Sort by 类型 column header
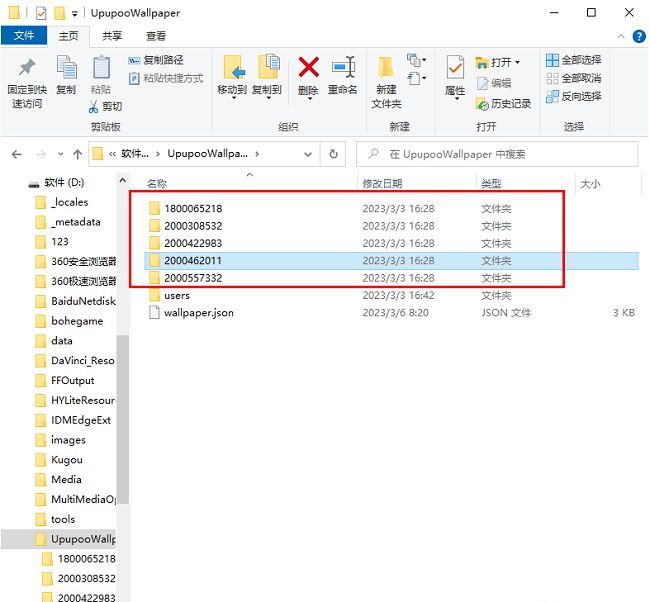Screen dimensions: 650x602 [491, 184]
